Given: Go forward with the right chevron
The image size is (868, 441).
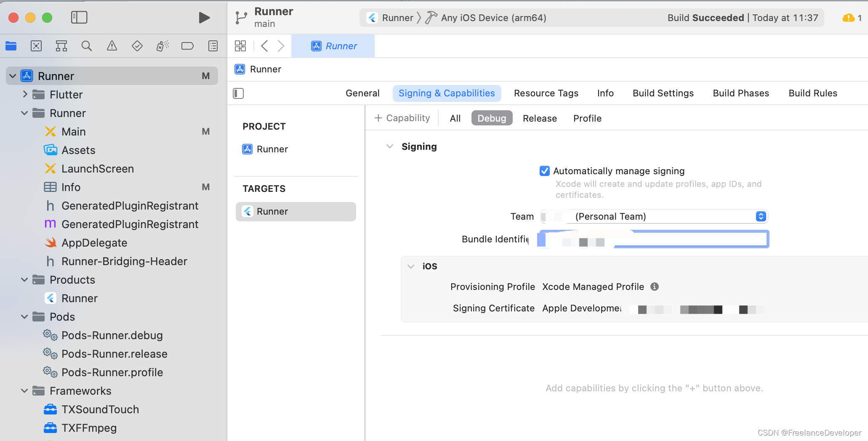Looking at the screenshot, I should pos(281,46).
